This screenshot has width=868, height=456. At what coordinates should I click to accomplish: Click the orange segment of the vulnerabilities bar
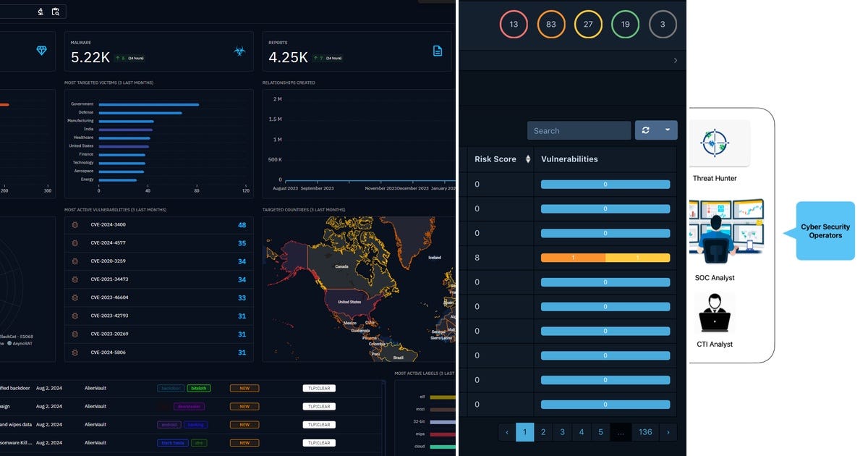tap(573, 258)
